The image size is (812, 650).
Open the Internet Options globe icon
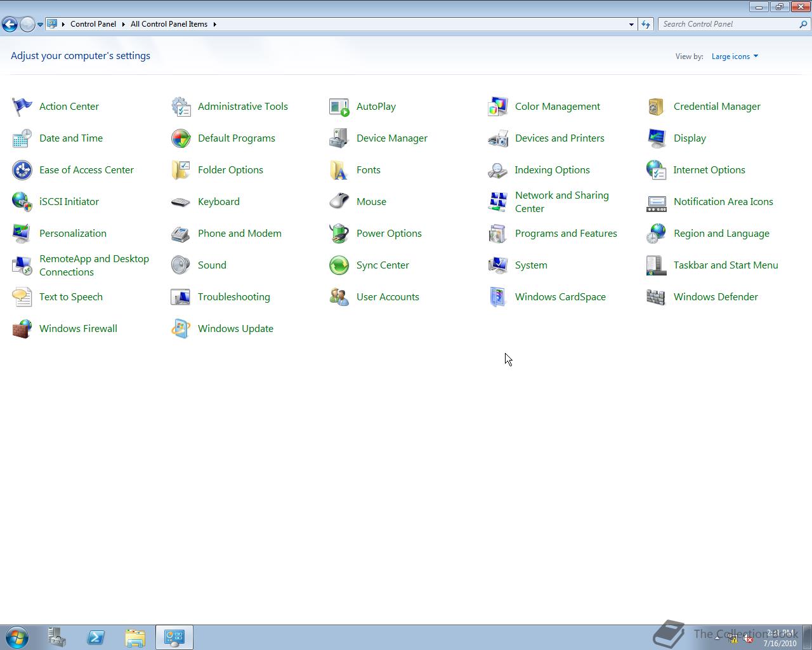657,170
